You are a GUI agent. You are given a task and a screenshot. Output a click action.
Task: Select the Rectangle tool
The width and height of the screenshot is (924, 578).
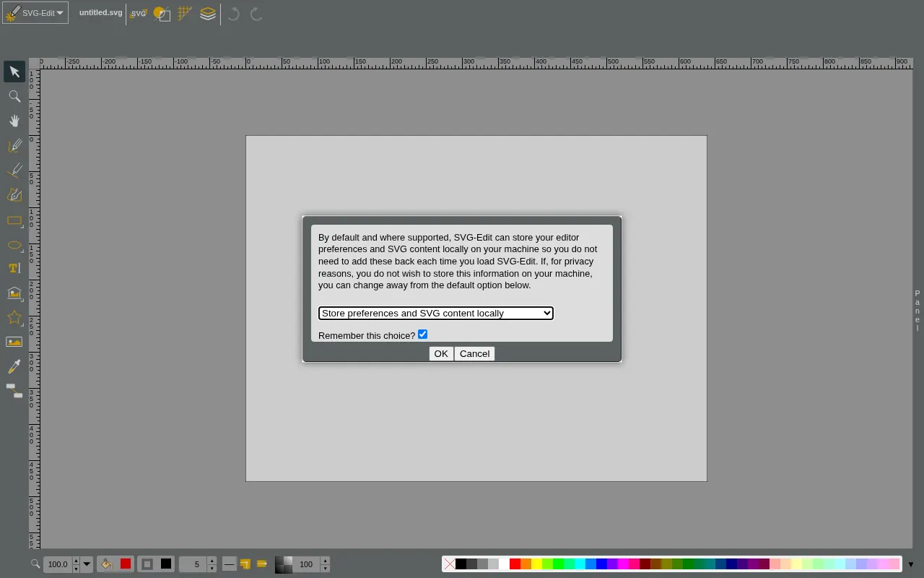pyautogui.click(x=14, y=220)
